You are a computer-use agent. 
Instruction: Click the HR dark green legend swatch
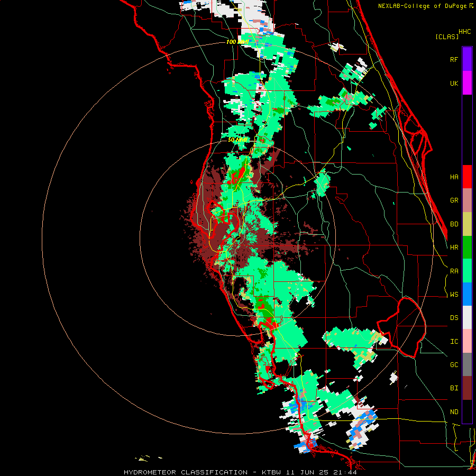point(467,247)
